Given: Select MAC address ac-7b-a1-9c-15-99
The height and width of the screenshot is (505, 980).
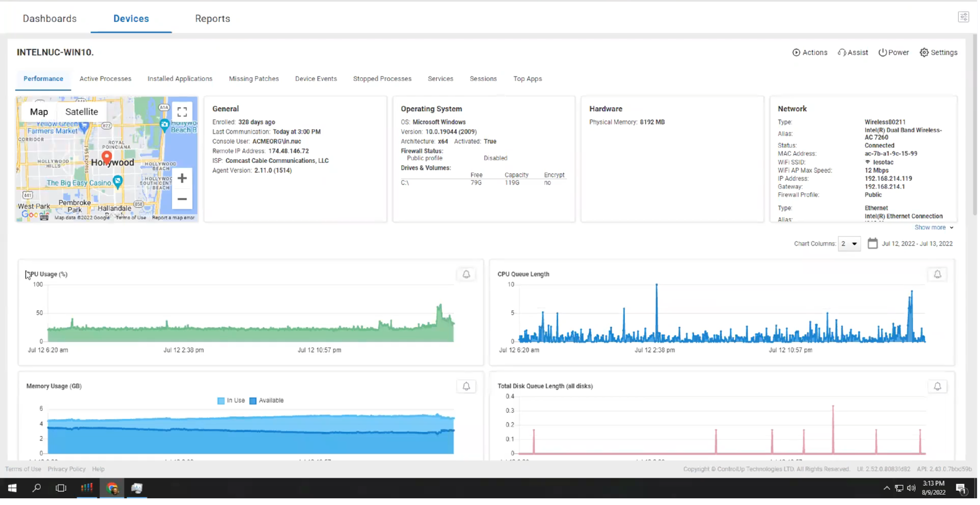Looking at the screenshot, I should point(891,154).
